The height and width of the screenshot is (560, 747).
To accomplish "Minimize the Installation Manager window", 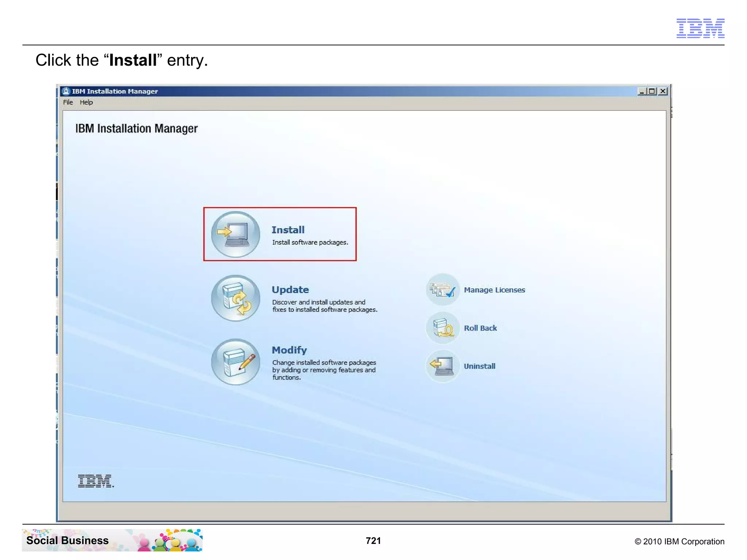I will [x=642, y=91].
